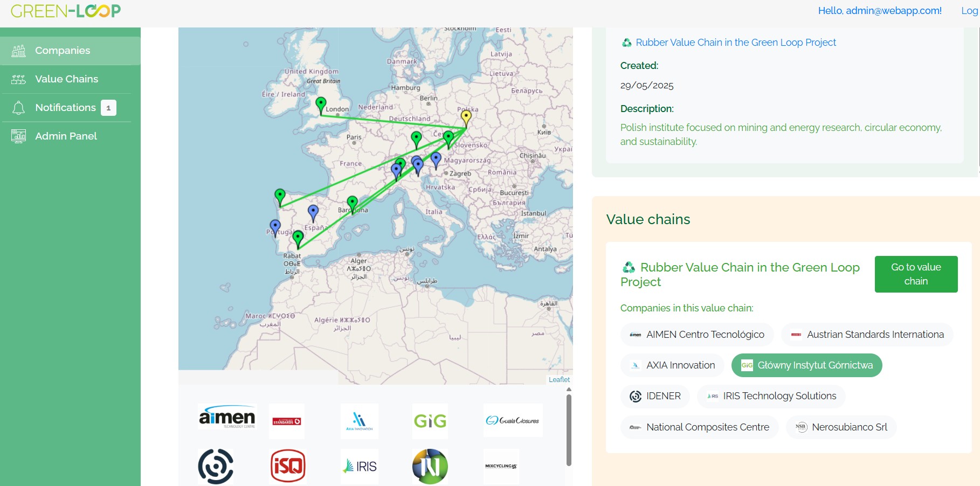
Task: Select the AIMEN Centro Tecnológico company chip
Action: (697, 335)
